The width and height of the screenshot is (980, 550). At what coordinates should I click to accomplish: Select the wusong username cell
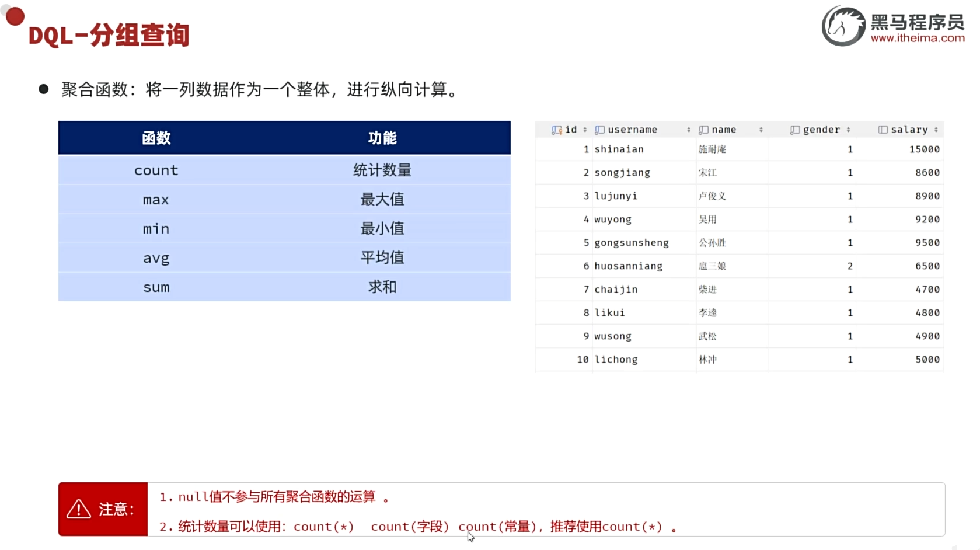tap(643, 336)
